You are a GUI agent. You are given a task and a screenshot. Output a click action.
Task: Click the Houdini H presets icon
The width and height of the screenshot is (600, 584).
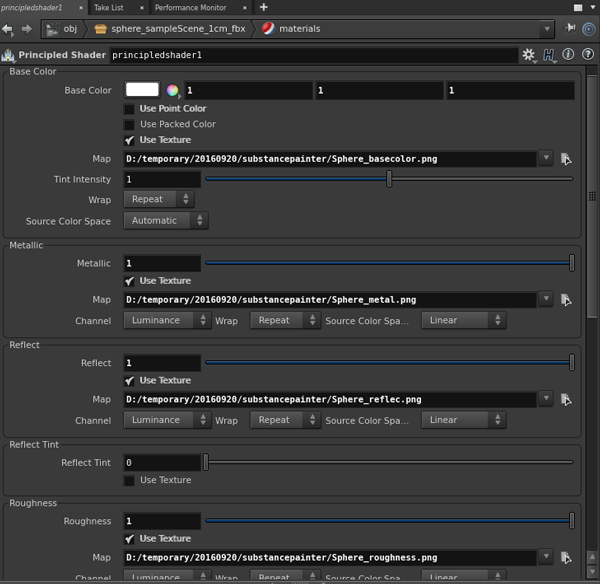tap(549, 55)
